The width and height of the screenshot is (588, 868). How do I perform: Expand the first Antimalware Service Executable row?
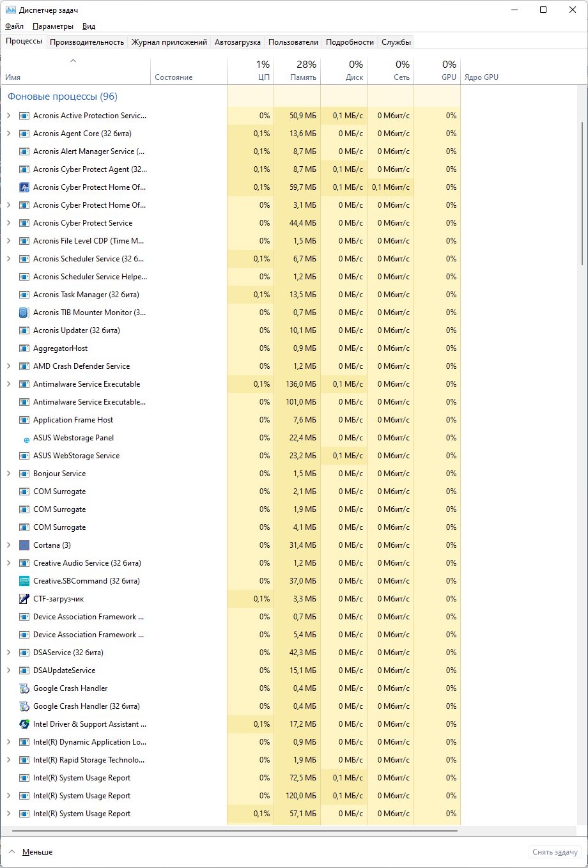[x=8, y=384]
